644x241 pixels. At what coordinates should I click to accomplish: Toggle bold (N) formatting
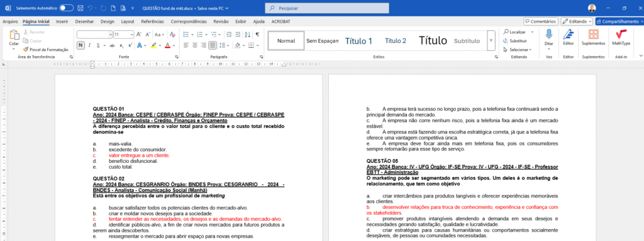click(x=80, y=45)
